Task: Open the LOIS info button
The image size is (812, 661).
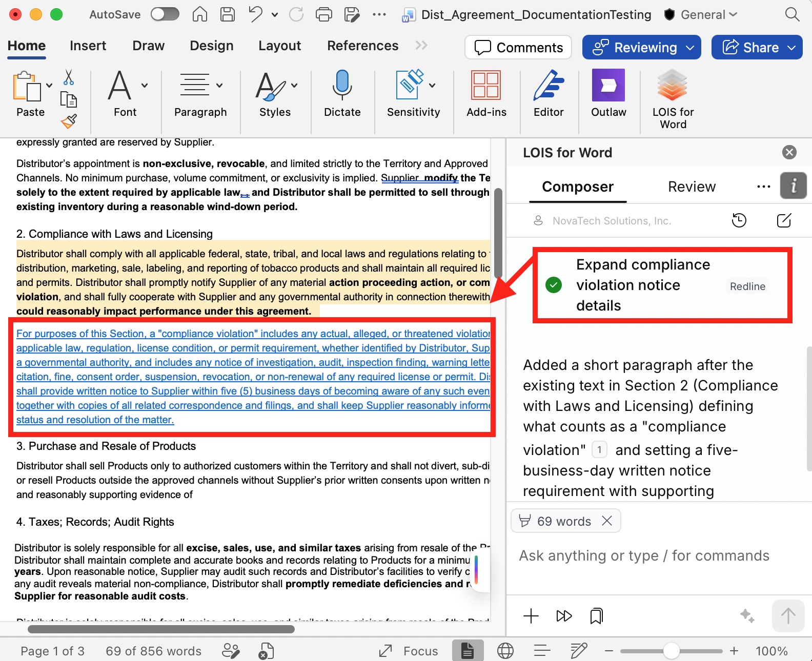Action: click(794, 185)
